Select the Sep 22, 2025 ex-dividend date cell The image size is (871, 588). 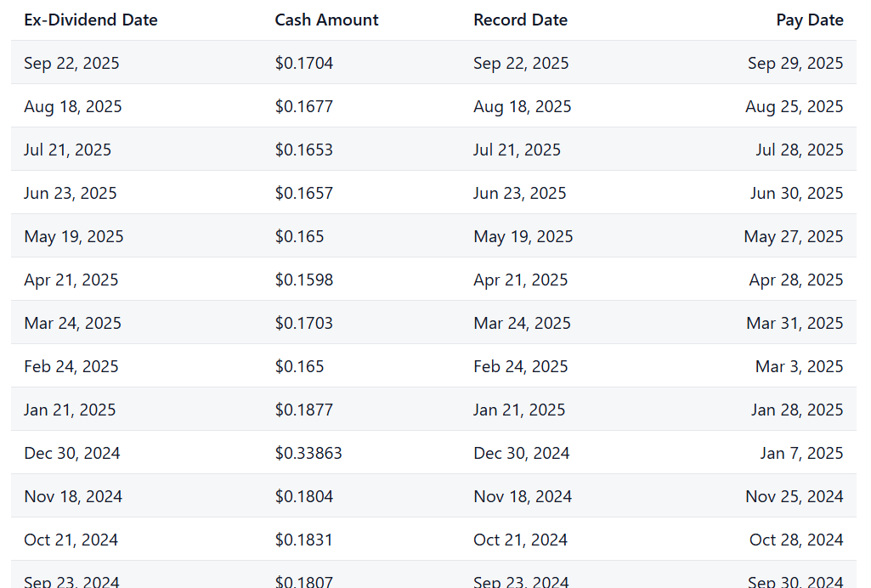click(x=71, y=63)
